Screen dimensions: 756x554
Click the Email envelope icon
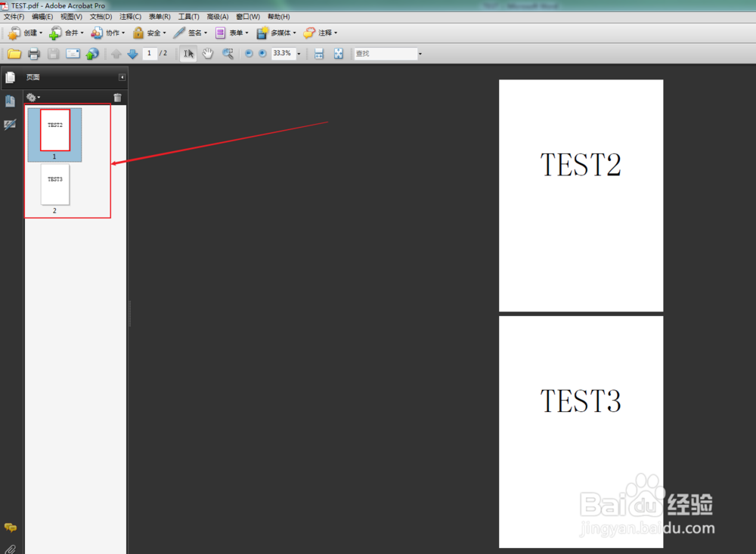(x=73, y=54)
